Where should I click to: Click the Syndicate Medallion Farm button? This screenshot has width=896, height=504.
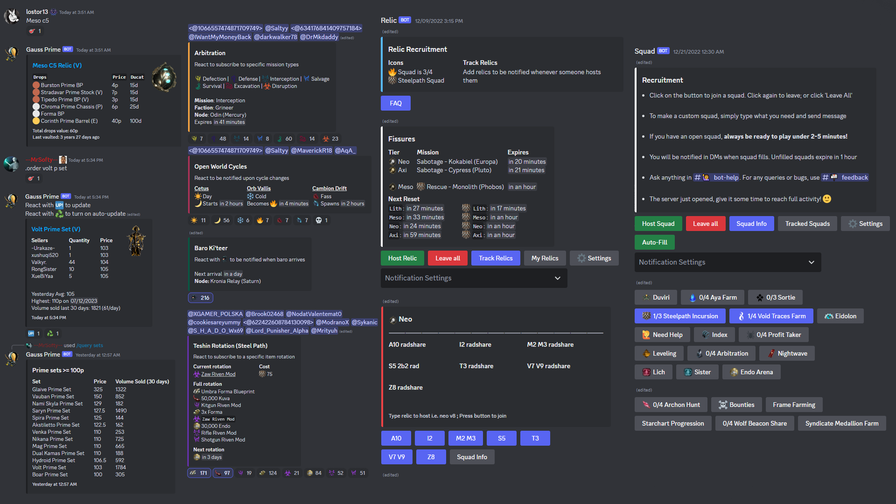[842, 423]
